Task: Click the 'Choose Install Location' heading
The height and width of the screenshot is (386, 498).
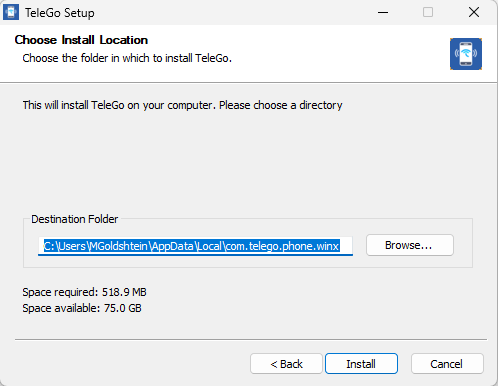Action: (81, 40)
